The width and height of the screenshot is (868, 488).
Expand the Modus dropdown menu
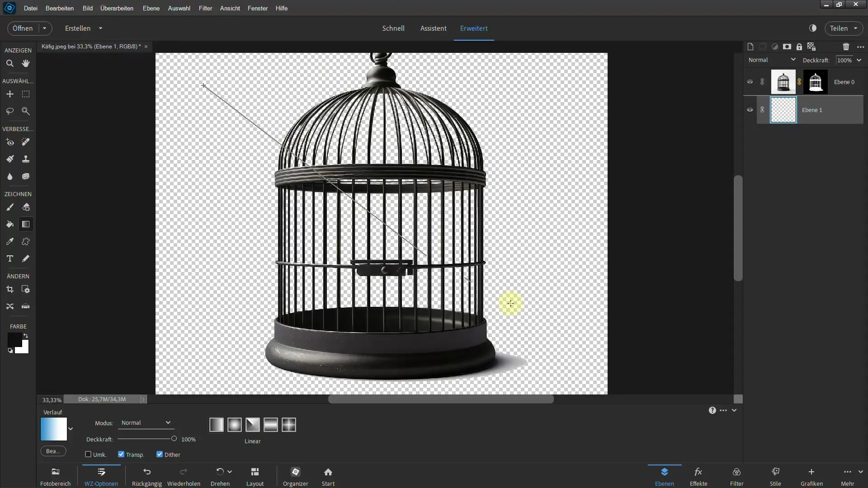click(145, 422)
